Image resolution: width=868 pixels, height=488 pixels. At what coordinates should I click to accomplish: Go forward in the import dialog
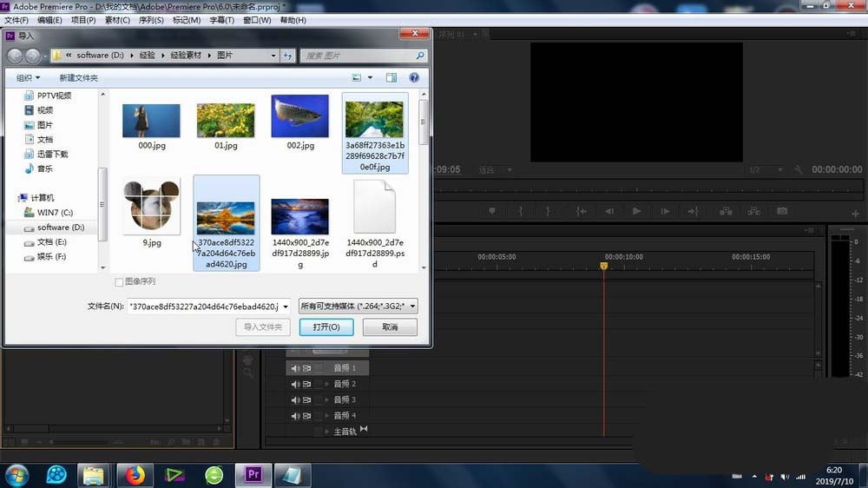click(33, 56)
